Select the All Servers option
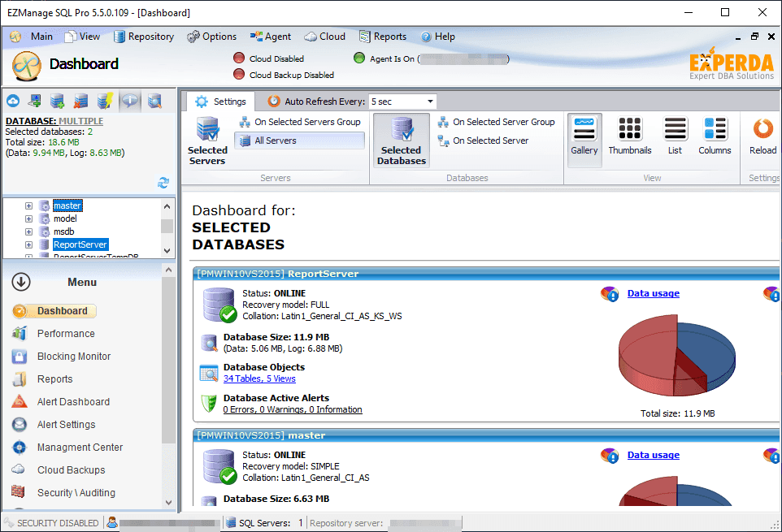Screen dimensions: 782x532 pyautogui.click(x=299, y=141)
